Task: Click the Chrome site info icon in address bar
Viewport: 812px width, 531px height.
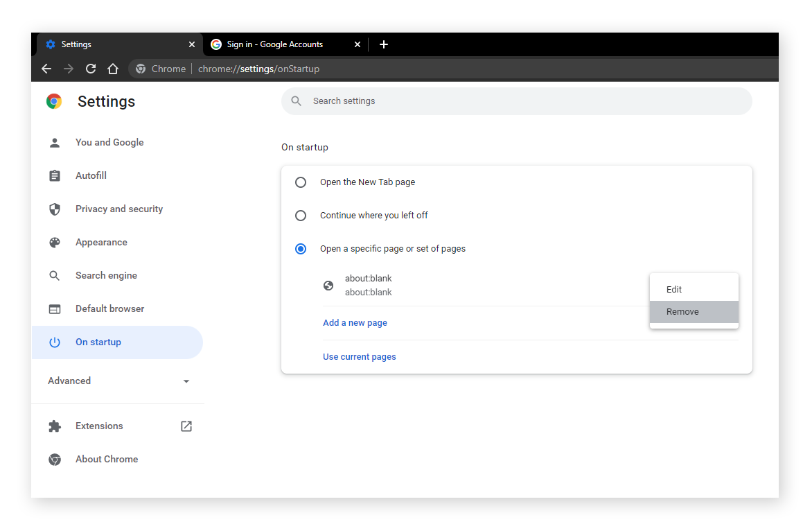Action: click(141, 69)
